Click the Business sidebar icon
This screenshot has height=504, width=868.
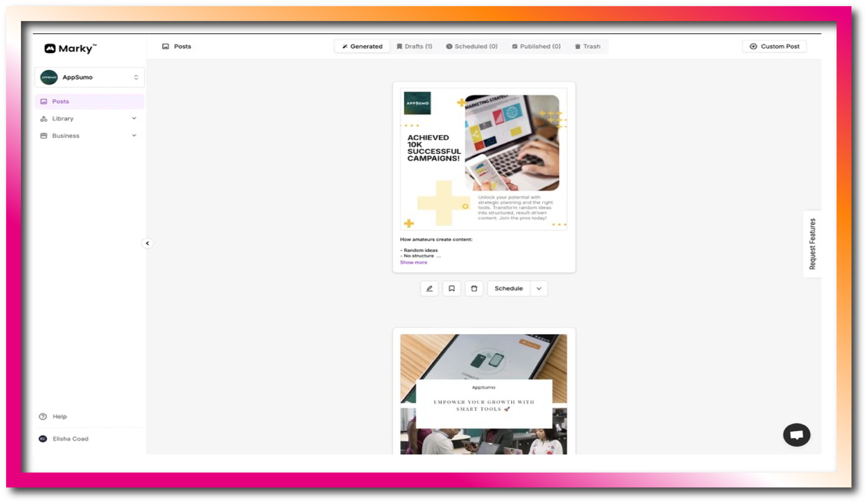coord(44,136)
